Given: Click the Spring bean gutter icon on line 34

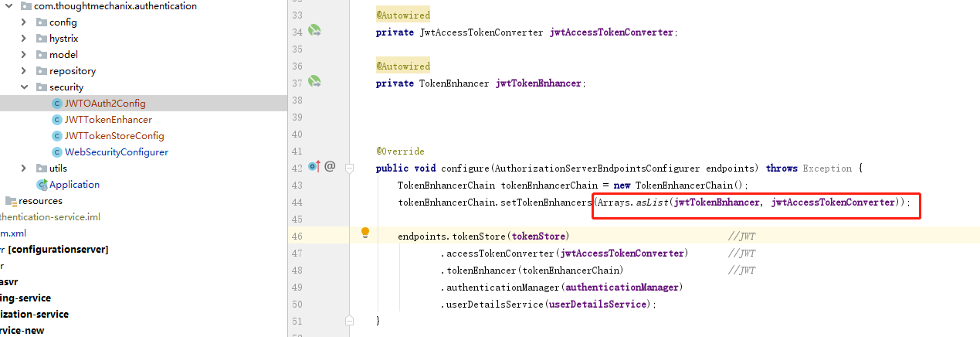Looking at the screenshot, I should (x=314, y=31).
